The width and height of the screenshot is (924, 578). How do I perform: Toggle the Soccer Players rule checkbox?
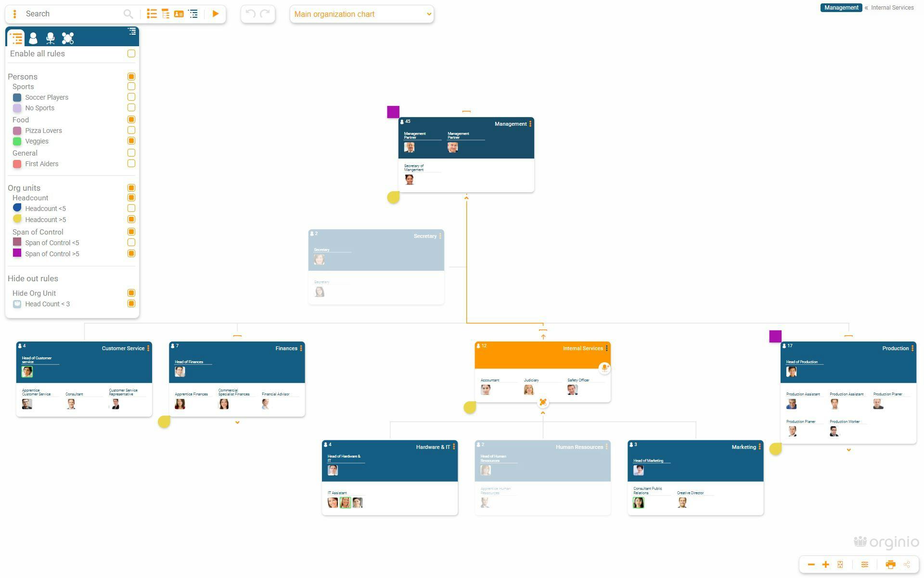pyautogui.click(x=131, y=97)
